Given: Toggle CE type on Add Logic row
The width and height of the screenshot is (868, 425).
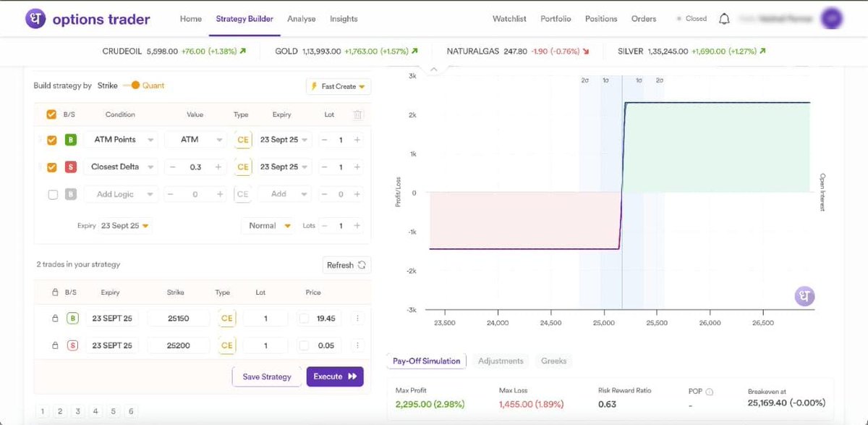Looking at the screenshot, I should pyautogui.click(x=243, y=194).
